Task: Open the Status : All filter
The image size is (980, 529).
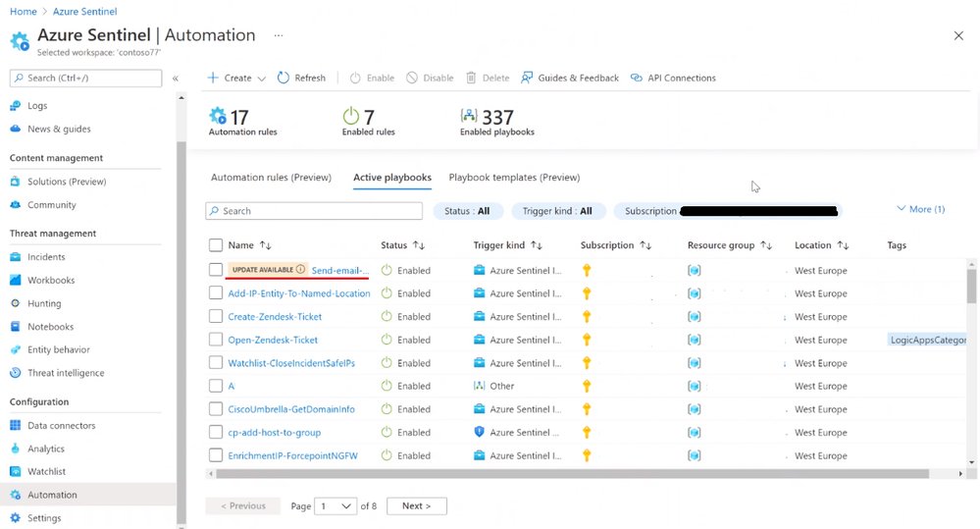Action: pyautogui.click(x=467, y=211)
